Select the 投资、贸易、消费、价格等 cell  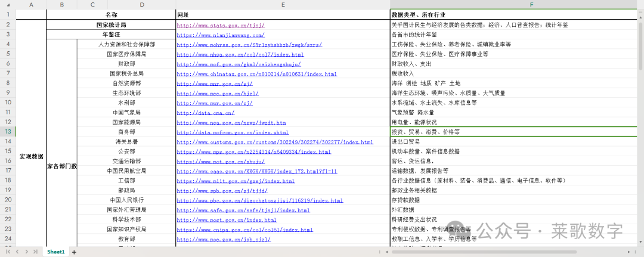pyautogui.click(x=514, y=132)
